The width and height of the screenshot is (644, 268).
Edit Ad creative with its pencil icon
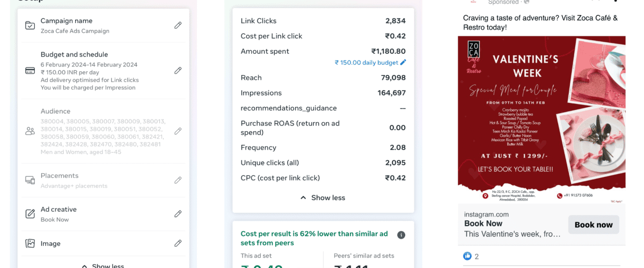[178, 214]
